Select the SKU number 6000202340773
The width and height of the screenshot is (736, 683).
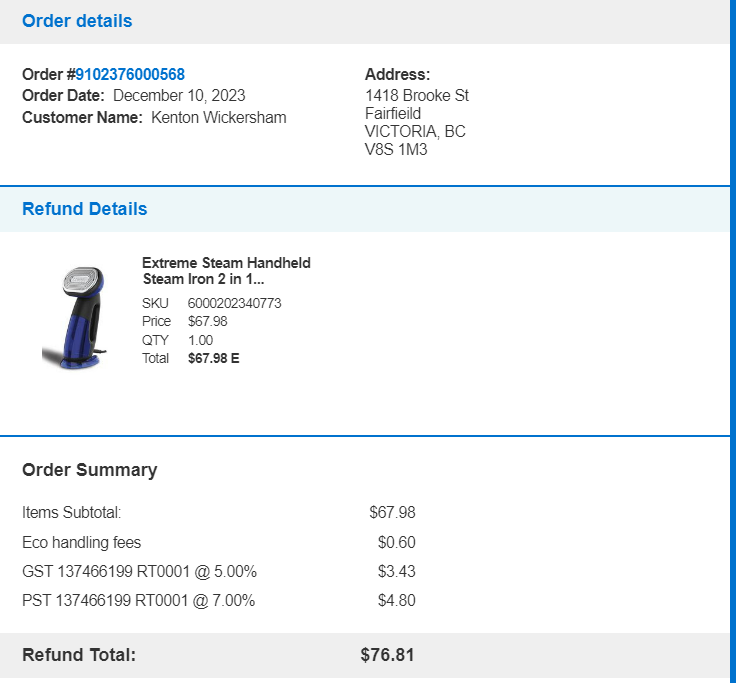coord(234,303)
